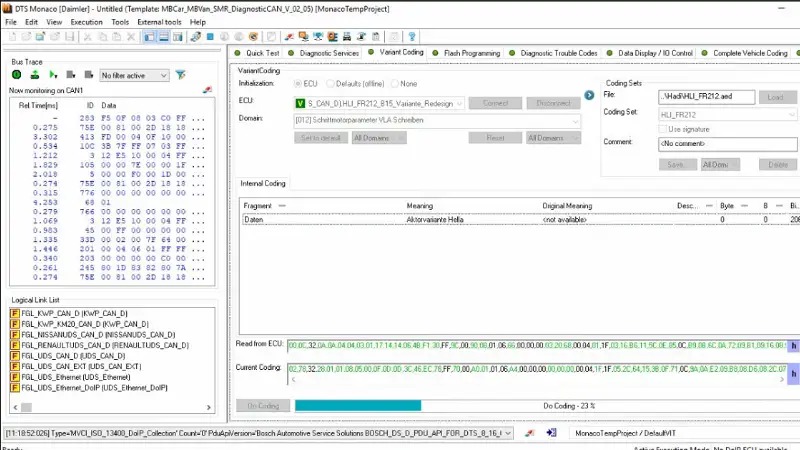Click the Load button for coding file

coord(776,97)
